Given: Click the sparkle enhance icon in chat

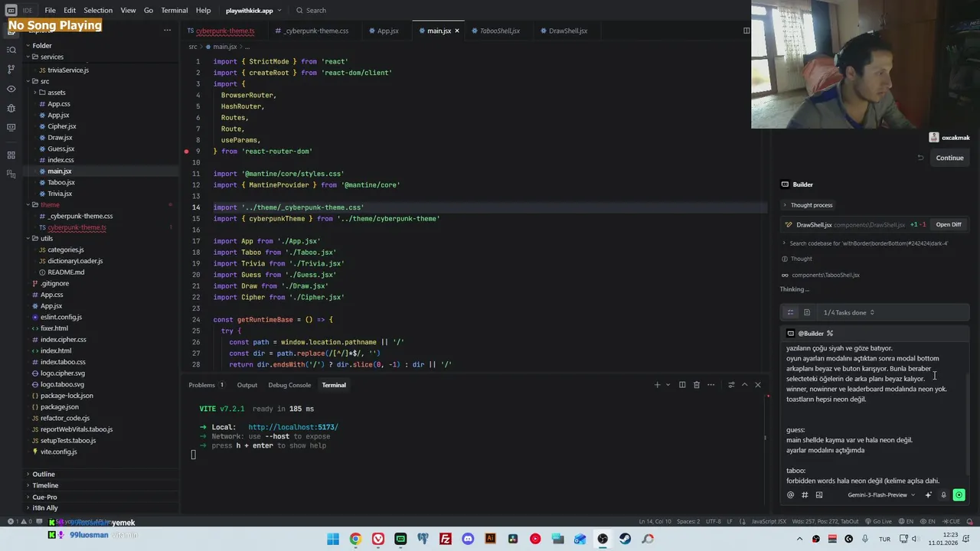Looking at the screenshot, I should [x=929, y=495].
